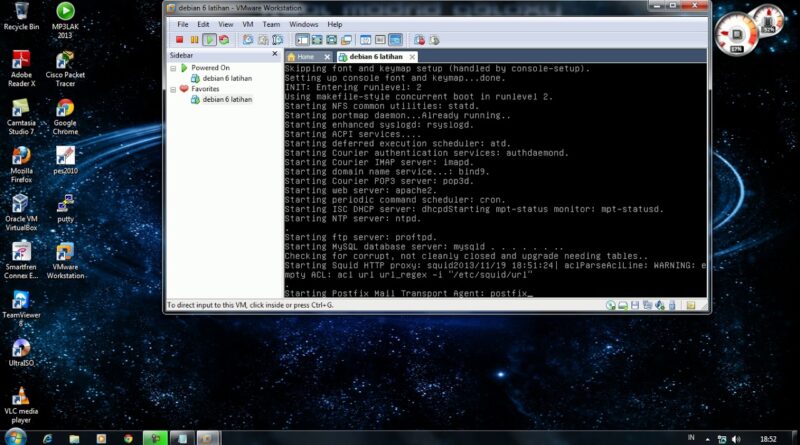This screenshot has width=800, height=445.
Task: Click the network adapter status bar icon
Action: (647, 305)
